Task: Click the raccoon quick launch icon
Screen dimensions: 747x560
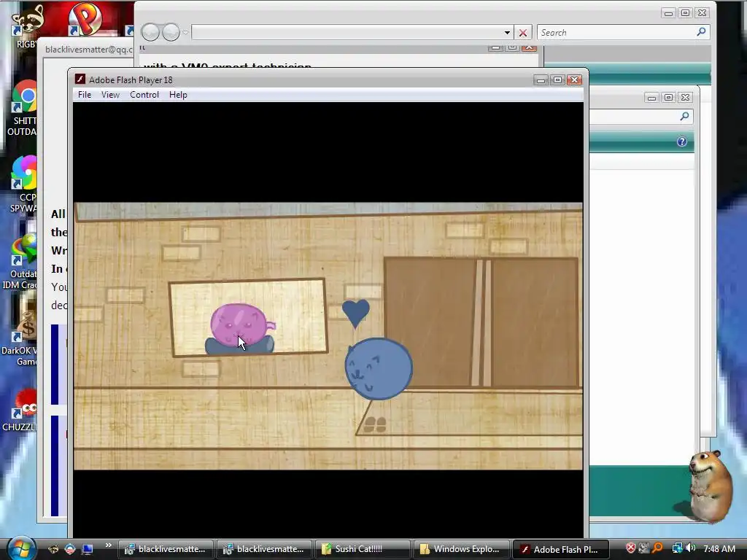Action: point(53,549)
